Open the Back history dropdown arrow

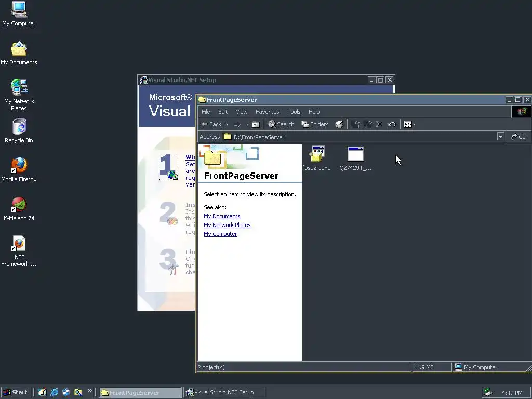point(227,125)
